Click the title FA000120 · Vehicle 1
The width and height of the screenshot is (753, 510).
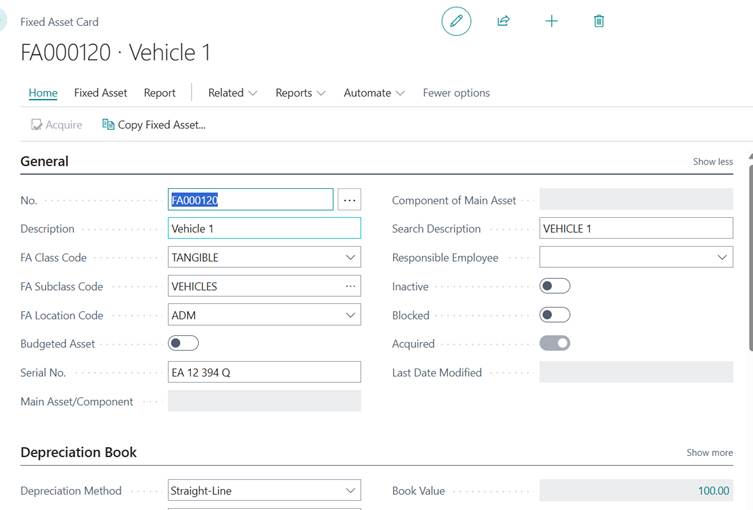coord(115,52)
